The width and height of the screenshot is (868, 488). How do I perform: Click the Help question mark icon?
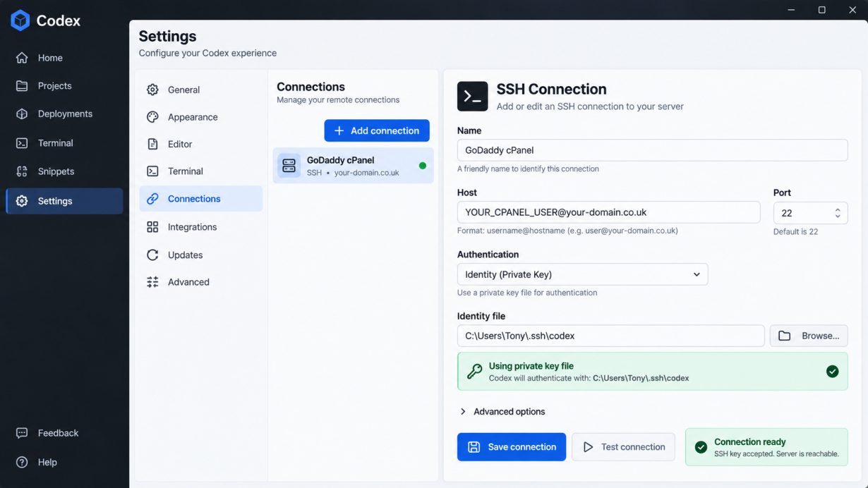pos(22,463)
